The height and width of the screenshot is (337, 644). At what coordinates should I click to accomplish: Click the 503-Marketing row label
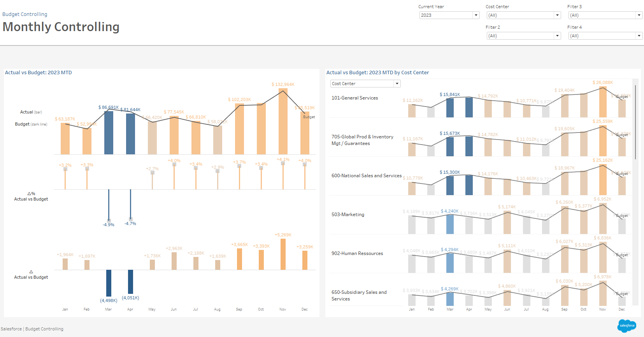(x=348, y=215)
